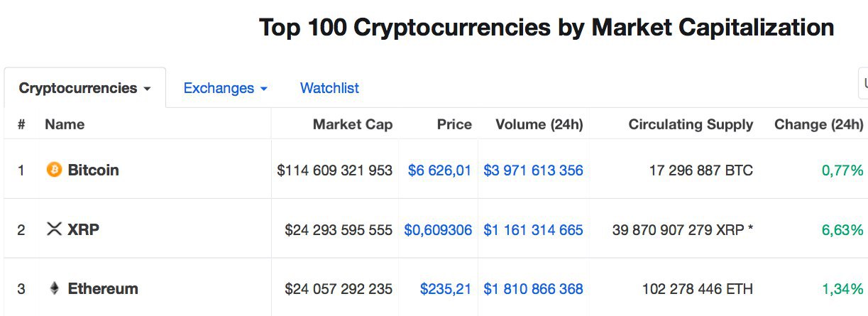Expand the Exchanges dropdown menu
Viewport: 868px width, 316px height.
[x=225, y=88]
